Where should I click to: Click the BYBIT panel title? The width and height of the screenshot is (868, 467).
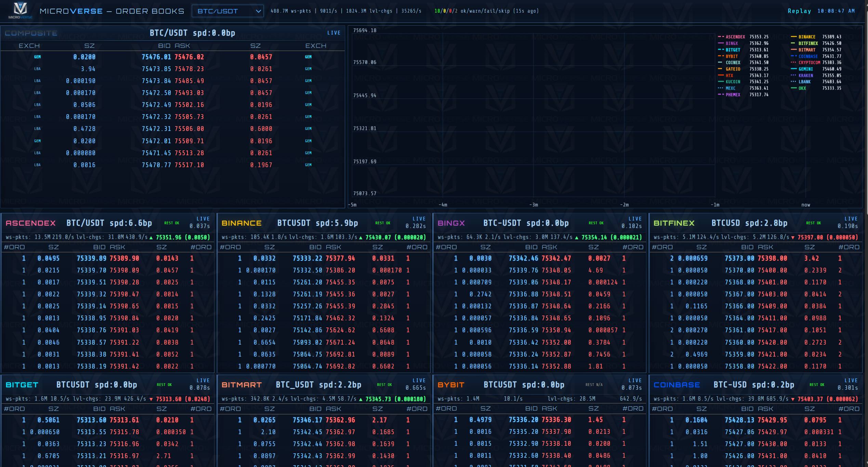coord(451,384)
